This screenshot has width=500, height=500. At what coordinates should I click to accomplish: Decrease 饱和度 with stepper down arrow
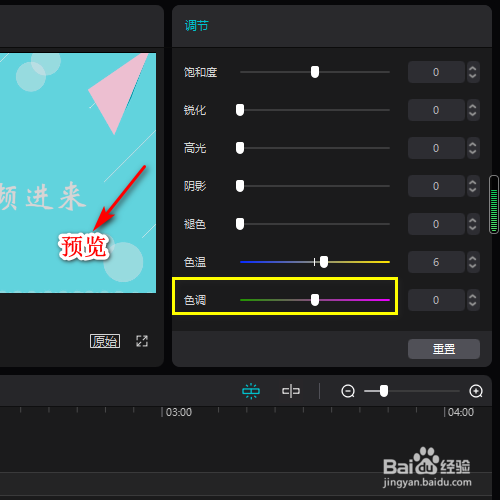click(x=473, y=76)
